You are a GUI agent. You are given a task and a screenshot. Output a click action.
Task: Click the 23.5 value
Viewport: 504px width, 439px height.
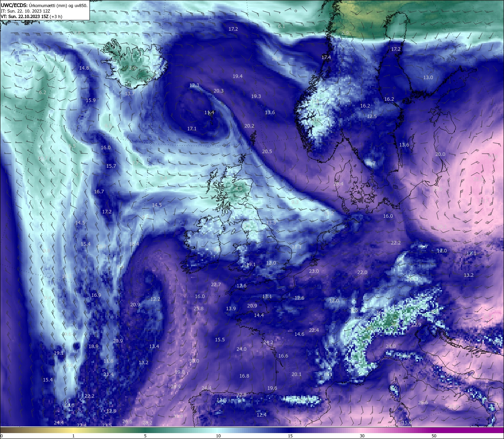point(107,426)
